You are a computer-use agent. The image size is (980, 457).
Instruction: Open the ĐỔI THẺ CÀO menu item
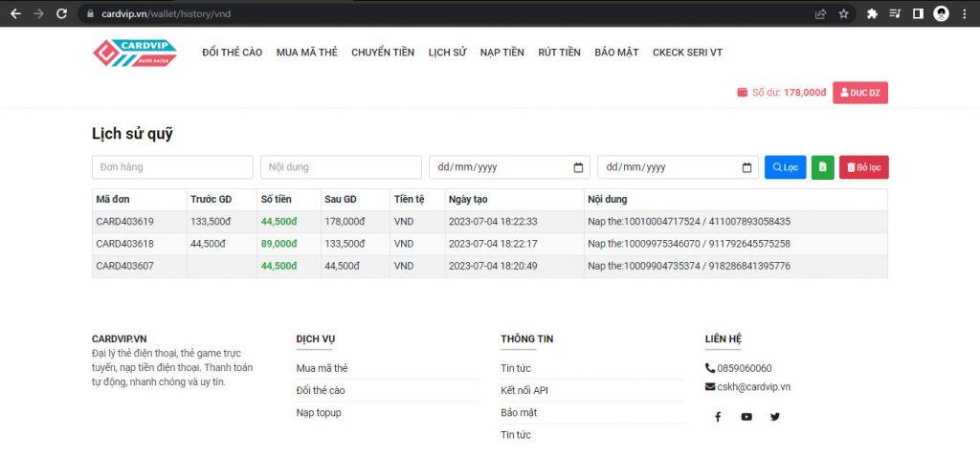232,53
